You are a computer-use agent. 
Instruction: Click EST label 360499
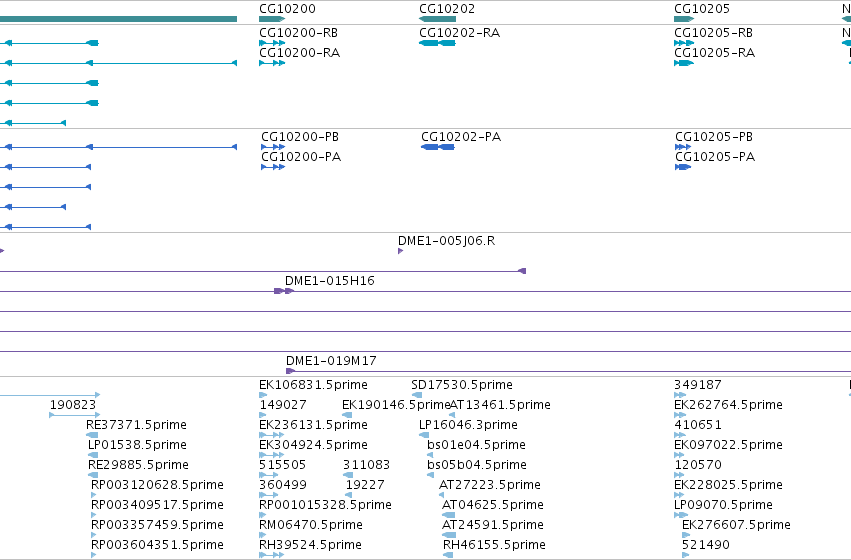pyautogui.click(x=283, y=485)
